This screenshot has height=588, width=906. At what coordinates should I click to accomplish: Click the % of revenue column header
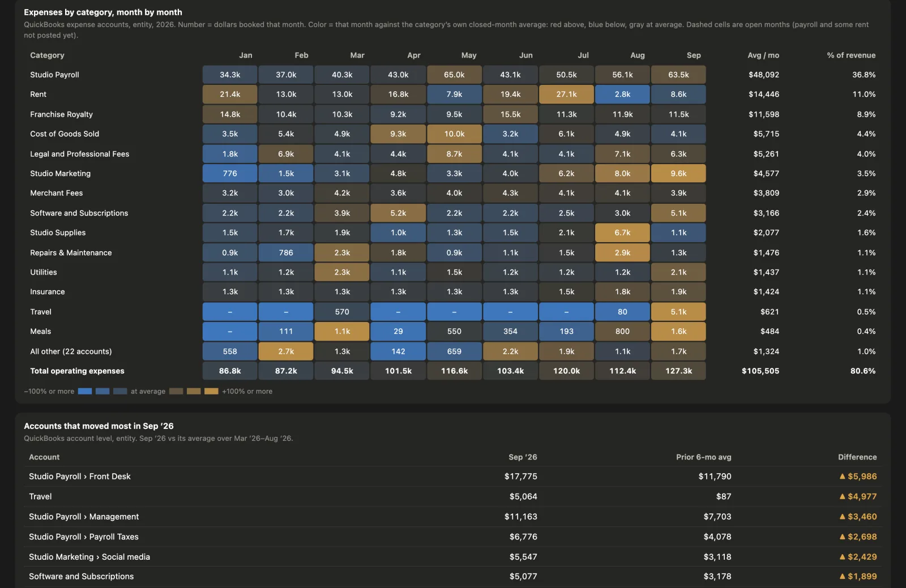click(x=851, y=55)
